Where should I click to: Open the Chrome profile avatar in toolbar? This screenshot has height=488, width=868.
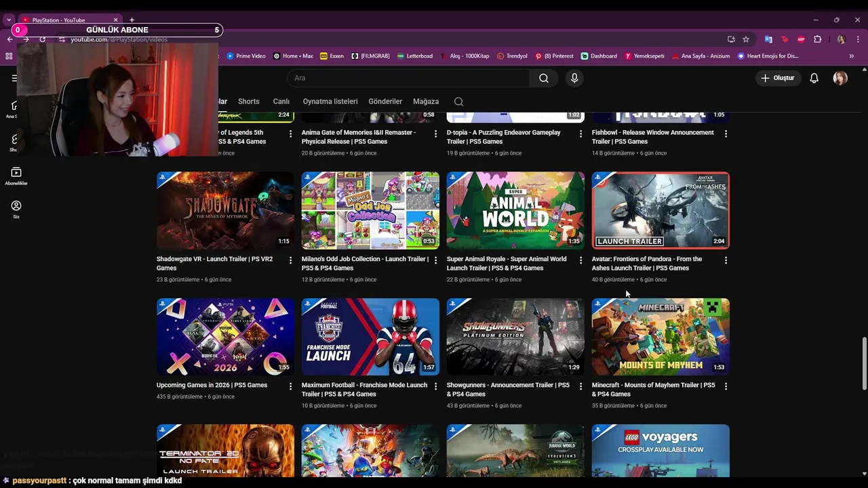[x=841, y=39]
